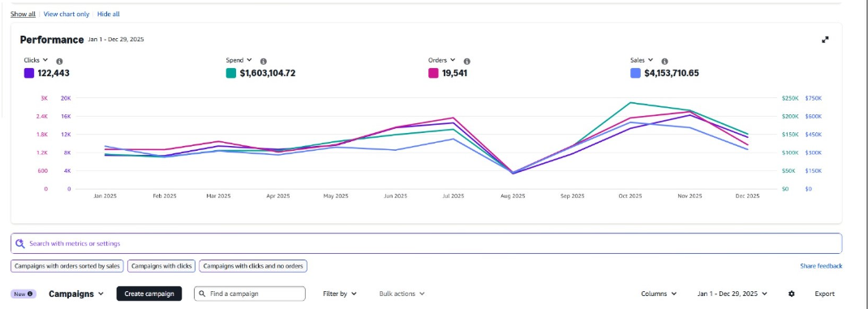Click the Performance heading

[51, 40]
